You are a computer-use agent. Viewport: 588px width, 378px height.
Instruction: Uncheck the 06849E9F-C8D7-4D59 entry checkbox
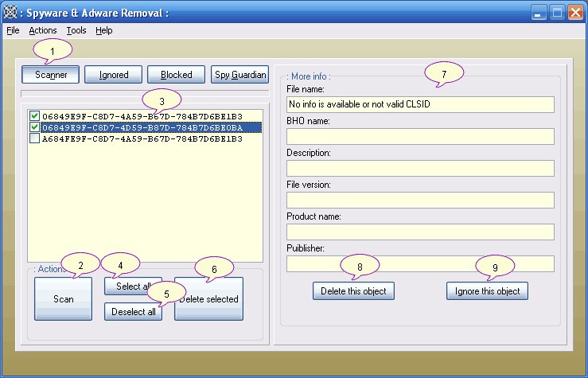pyautogui.click(x=34, y=127)
